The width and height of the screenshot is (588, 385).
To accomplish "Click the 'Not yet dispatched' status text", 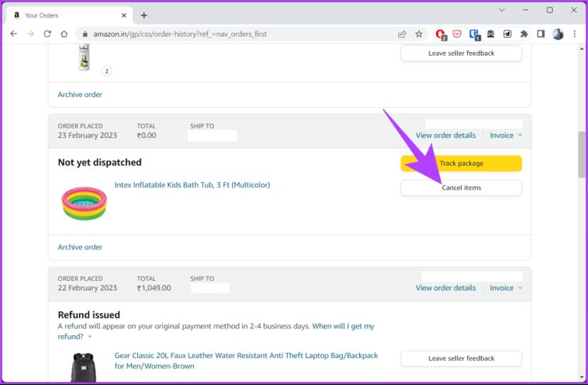I will (x=100, y=162).
